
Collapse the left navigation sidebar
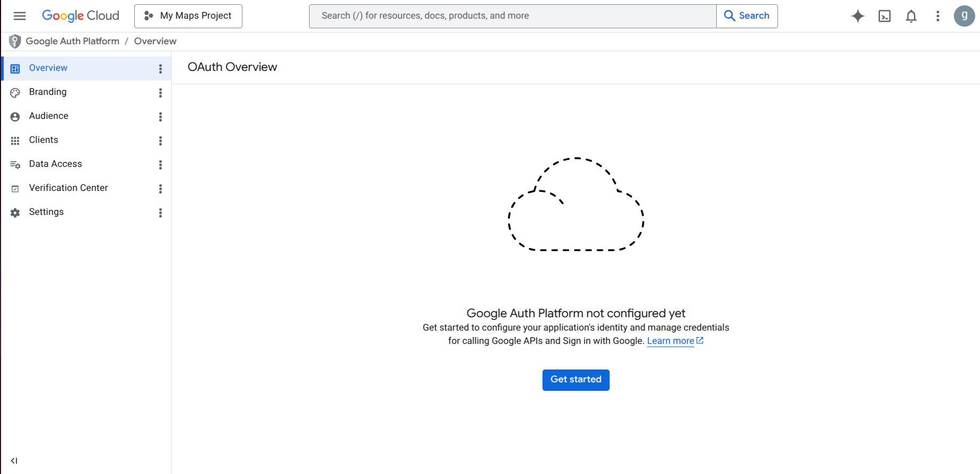tap(14, 461)
